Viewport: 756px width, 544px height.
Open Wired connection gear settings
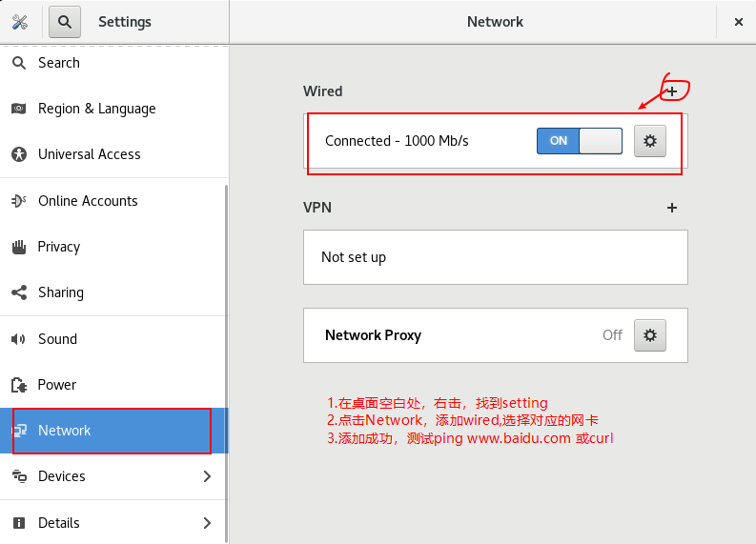pyautogui.click(x=650, y=141)
